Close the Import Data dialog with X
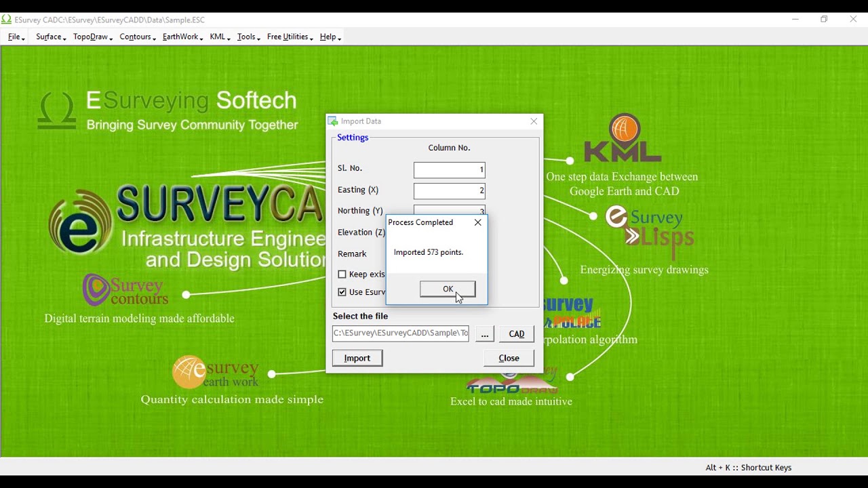The height and width of the screenshot is (488, 868). click(x=534, y=121)
